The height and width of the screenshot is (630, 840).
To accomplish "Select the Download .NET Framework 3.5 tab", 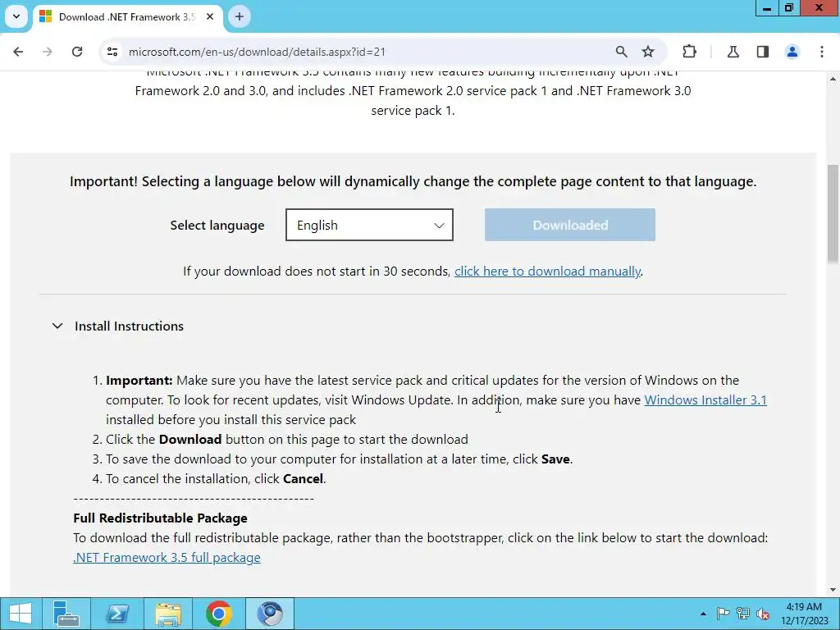I will coord(127,17).
